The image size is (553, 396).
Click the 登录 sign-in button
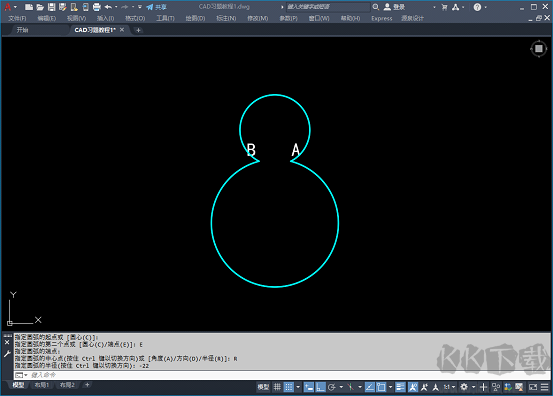coord(395,7)
